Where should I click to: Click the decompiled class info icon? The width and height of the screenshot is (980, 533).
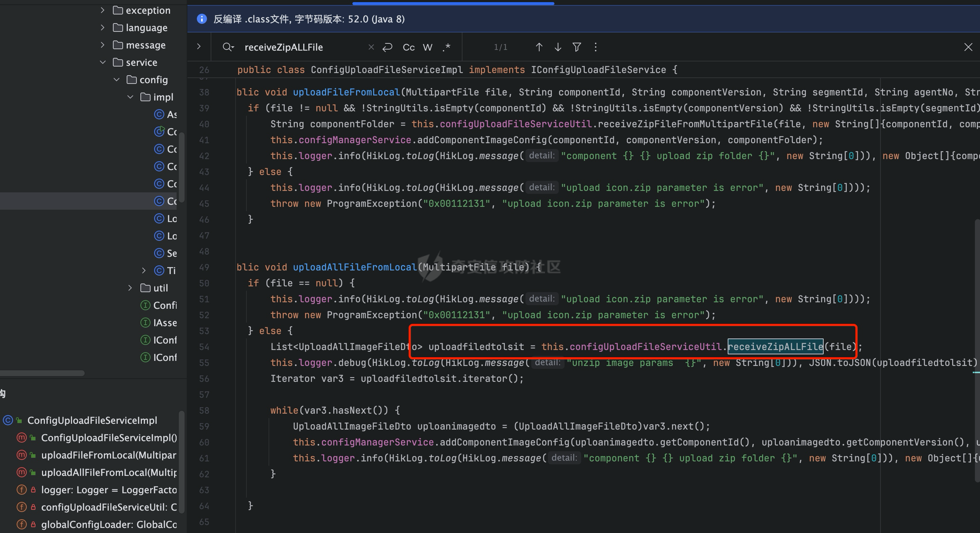(202, 19)
